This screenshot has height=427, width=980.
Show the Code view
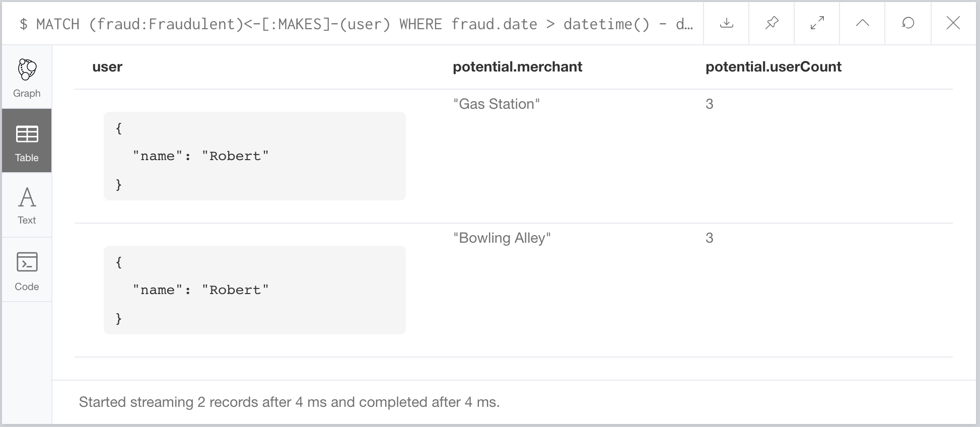27,270
